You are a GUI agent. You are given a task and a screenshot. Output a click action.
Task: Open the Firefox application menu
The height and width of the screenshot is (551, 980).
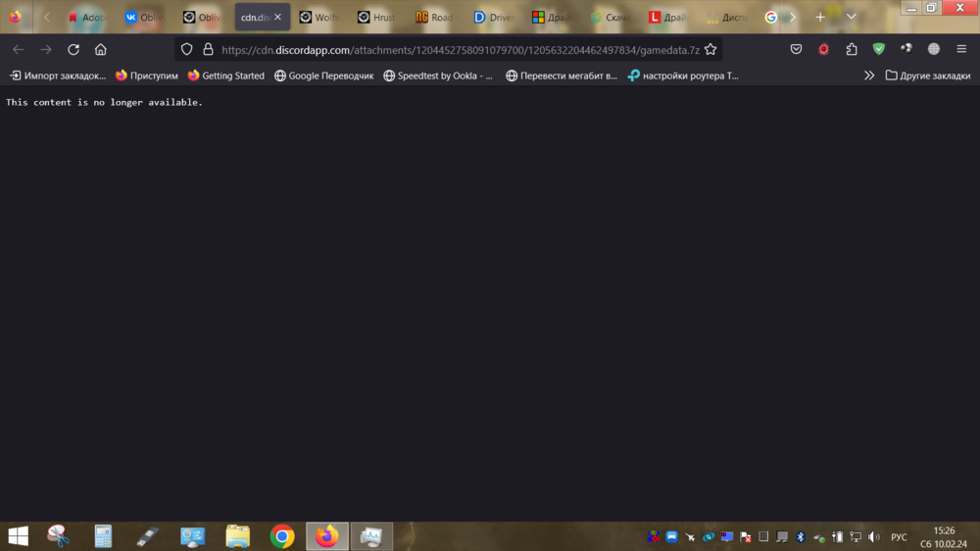(960, 49)
